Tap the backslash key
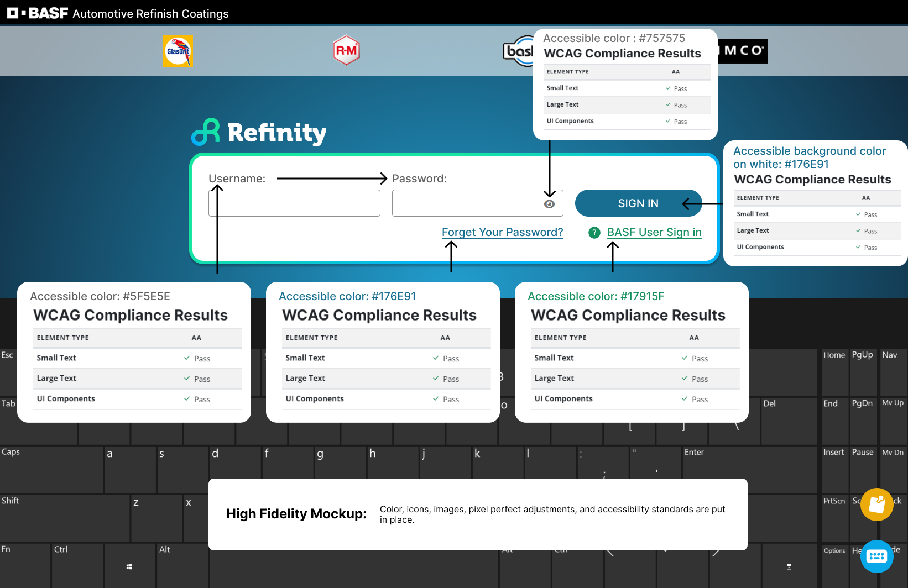The image size is (908, 588). 736,433
